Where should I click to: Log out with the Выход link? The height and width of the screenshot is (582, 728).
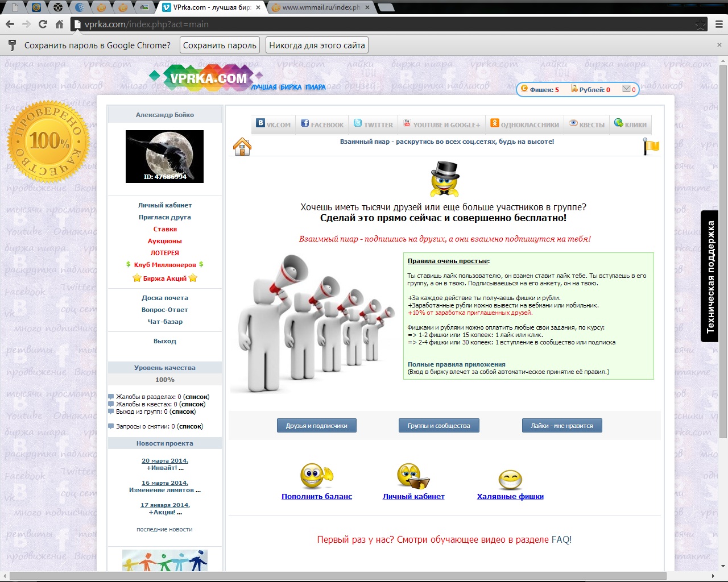pos(165,341)
